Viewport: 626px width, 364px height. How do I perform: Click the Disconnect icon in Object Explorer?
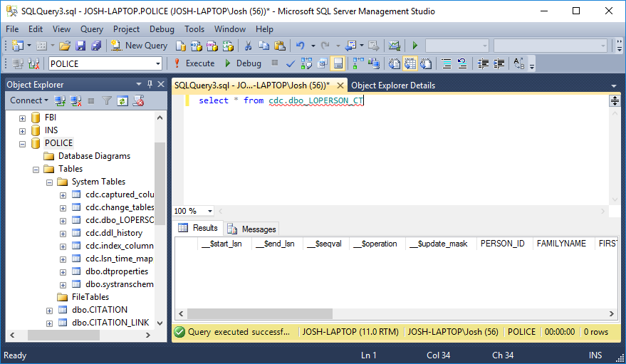coord(76,101)
